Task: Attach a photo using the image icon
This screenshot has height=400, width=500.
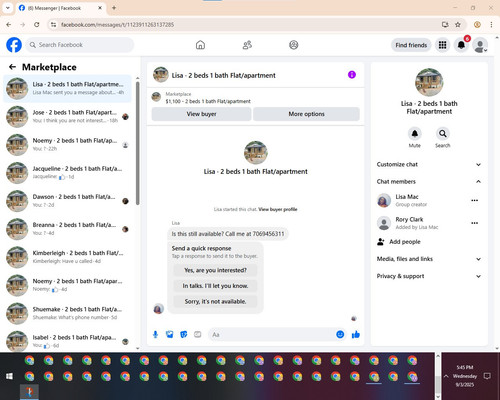Action: (170, 334)
